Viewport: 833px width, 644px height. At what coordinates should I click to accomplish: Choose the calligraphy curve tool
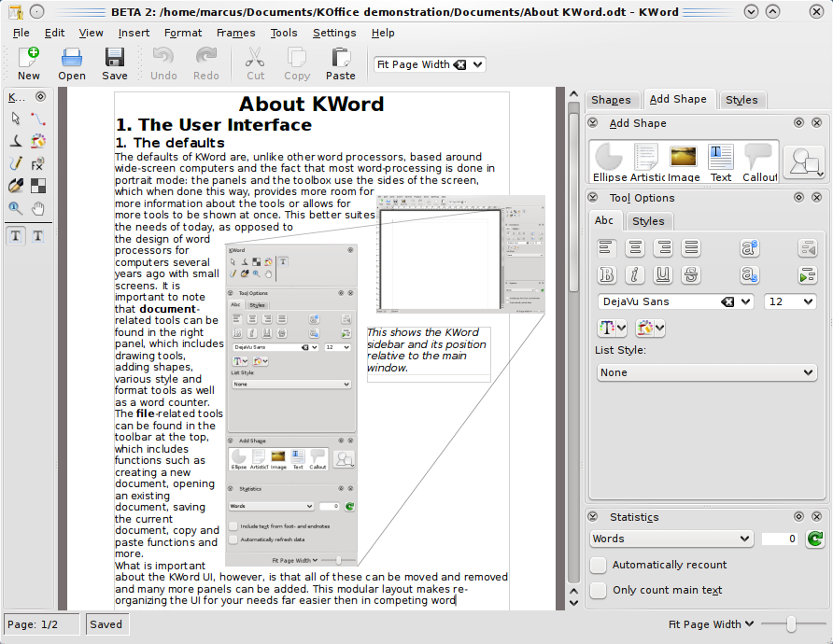tap(15, 141)
